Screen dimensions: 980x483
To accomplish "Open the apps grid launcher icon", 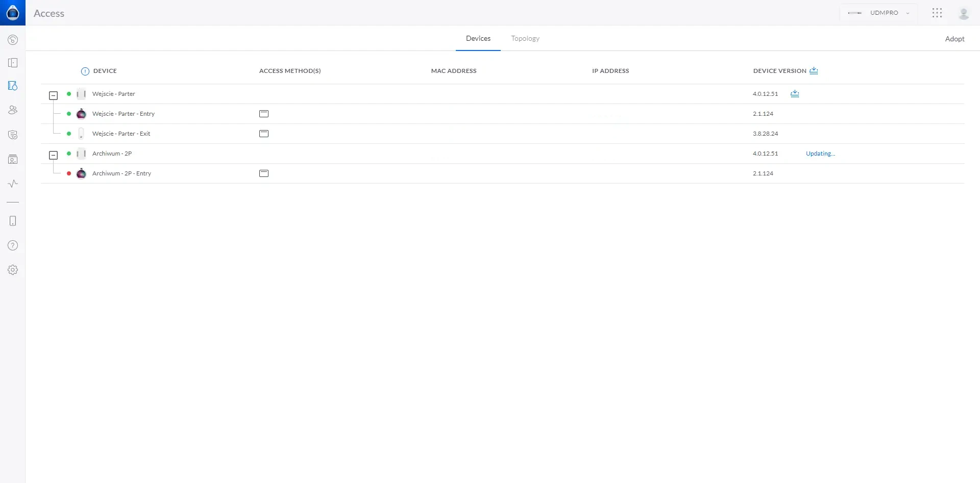I will pyautogui.click(x=937, y=13).
